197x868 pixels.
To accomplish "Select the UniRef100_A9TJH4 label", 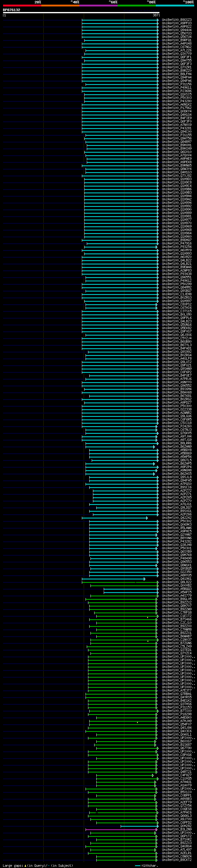I will [x=177, y=436].
